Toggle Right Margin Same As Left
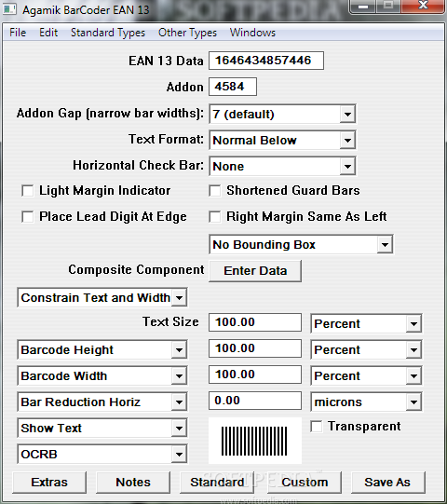447x504 pixels. point(215,217)
